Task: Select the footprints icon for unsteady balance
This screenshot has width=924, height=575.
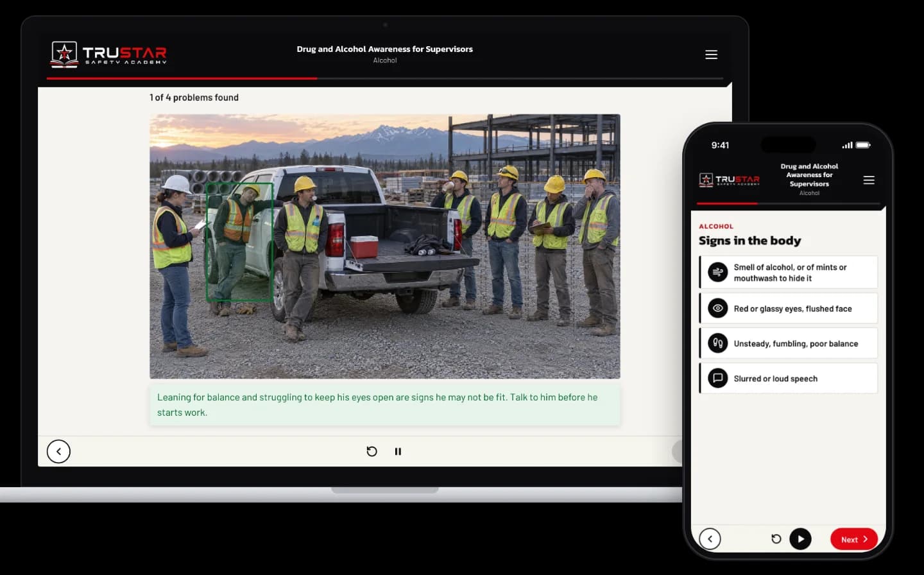Action: coord(718,343)
